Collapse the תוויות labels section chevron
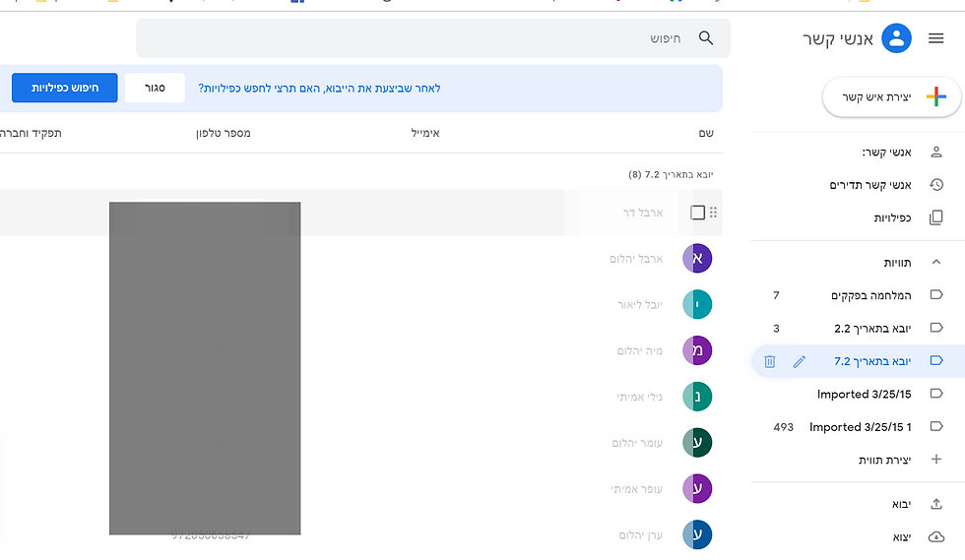The width and height of the screenshot is (965, 560). (x=936, y=262)
